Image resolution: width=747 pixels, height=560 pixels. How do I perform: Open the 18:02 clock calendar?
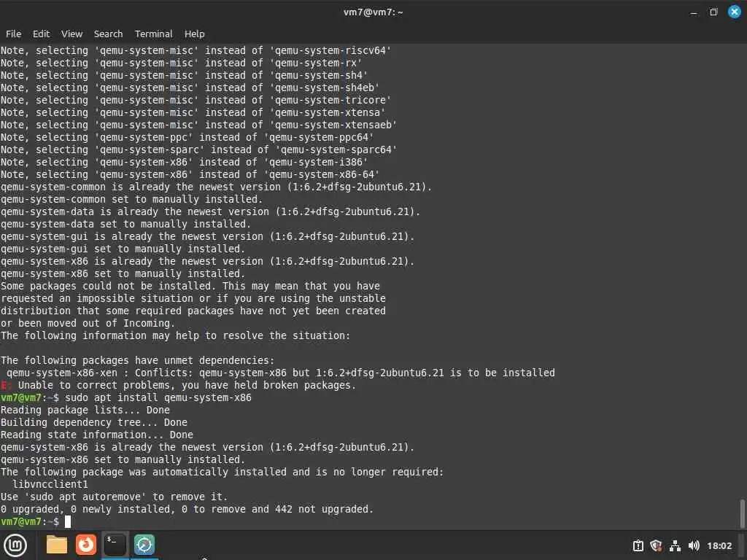click(719, 545)
